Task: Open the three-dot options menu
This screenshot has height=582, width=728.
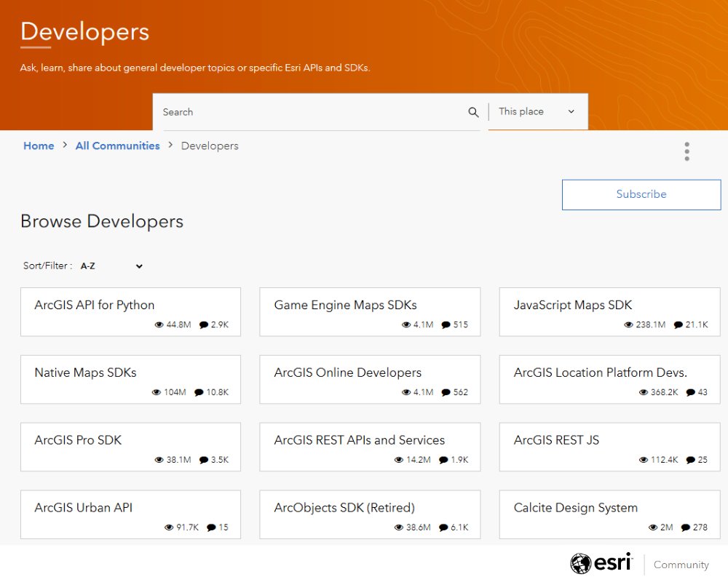Action: tap(687, 151)
